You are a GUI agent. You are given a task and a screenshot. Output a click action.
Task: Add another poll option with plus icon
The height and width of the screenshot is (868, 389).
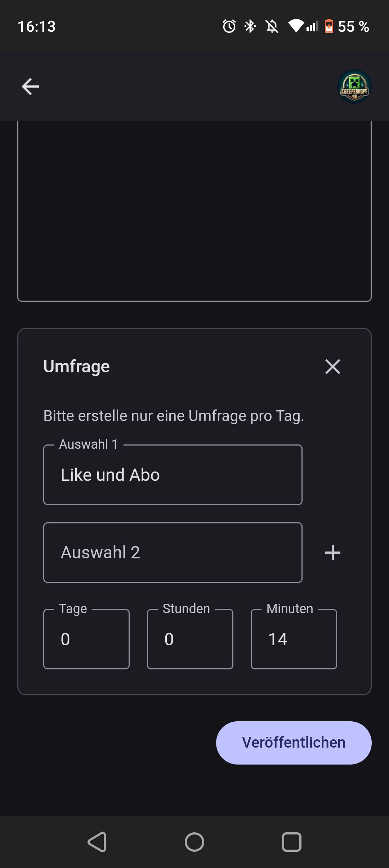pyautogui.click(x=332, y=553)
